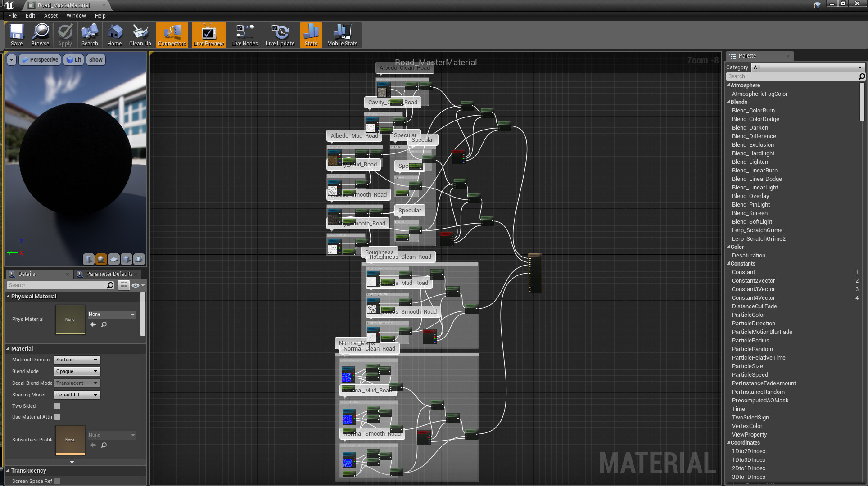Image resolution: width=868 pixels, height=486 pixels.
Task: Click the tutorial graduation cap icon
Action: (818, 5)
